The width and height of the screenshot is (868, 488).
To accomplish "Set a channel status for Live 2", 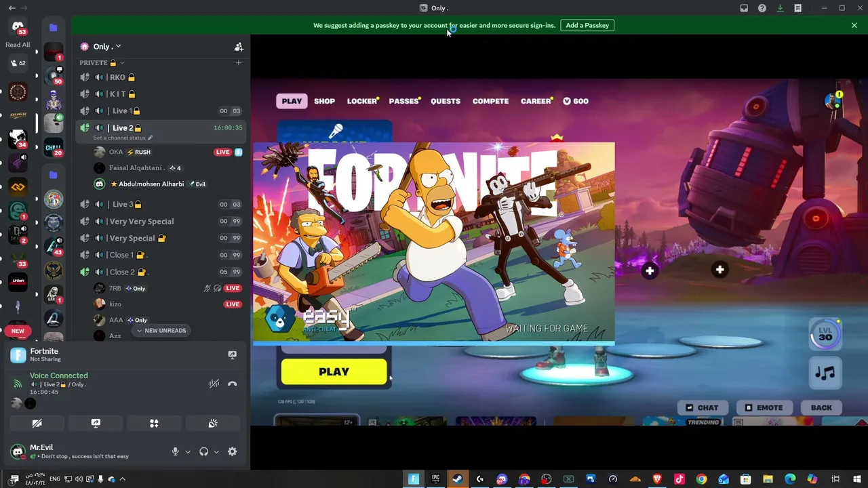I will pyautogui.click(x=123, y=138).
